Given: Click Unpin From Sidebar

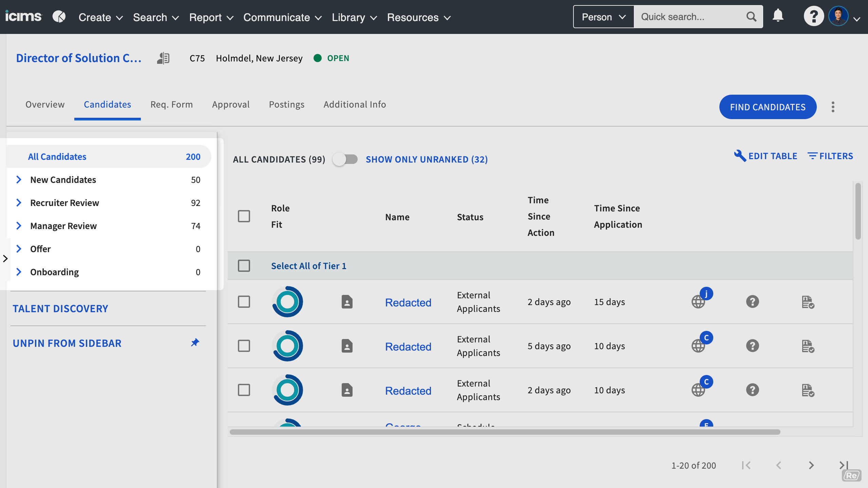Looking at the screenshot, I should click(x=67, y=343).
